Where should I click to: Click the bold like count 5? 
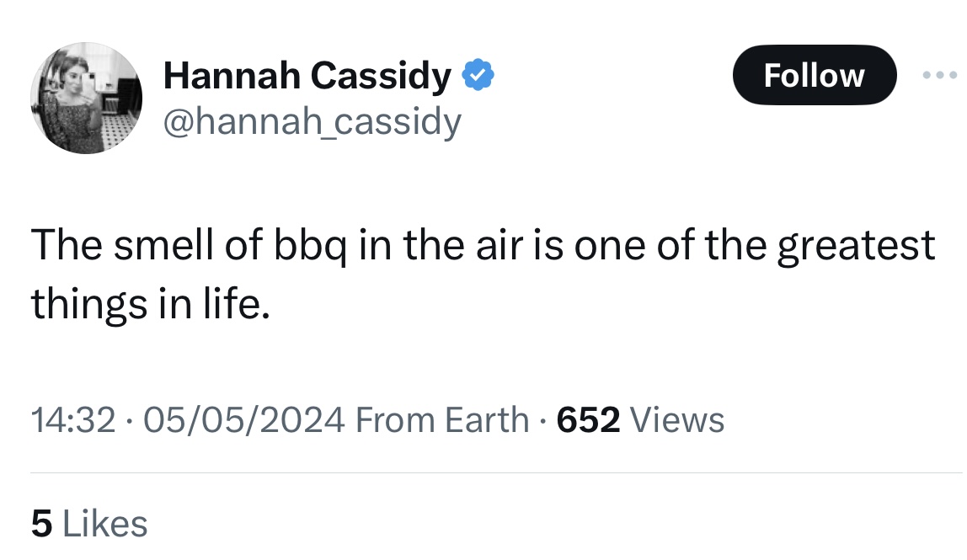(x=40, y=524)
